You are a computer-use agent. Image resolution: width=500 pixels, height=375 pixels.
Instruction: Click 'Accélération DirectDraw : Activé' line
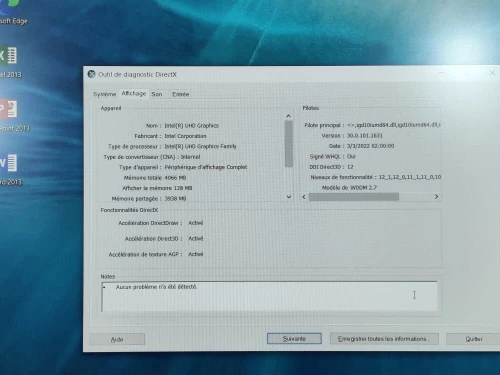(161, 223)
